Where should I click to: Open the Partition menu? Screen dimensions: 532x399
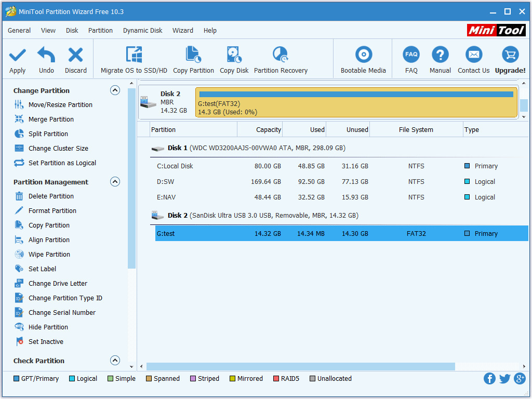[100, 31]
